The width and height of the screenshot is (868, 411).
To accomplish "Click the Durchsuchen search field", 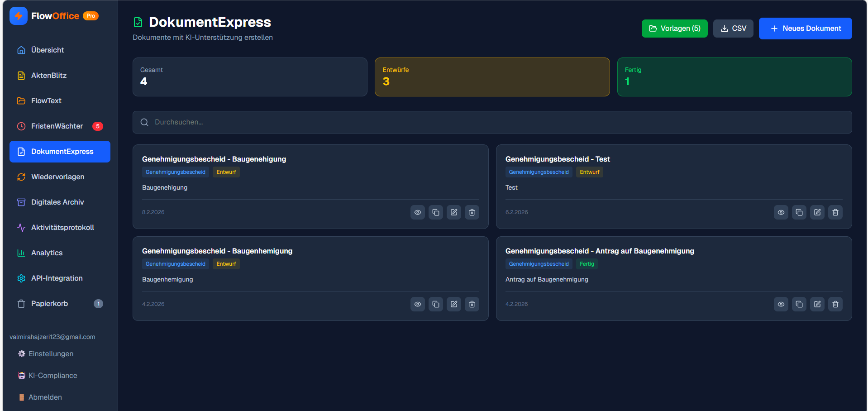I will click(x=317, y=122).
